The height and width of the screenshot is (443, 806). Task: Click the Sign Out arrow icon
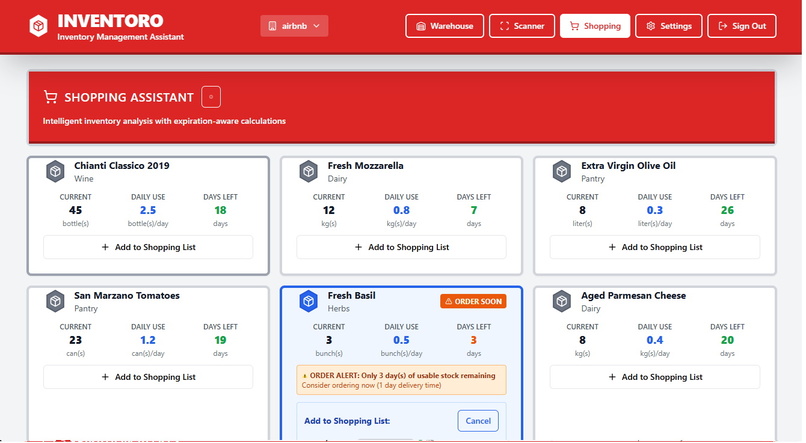(723, 26)
